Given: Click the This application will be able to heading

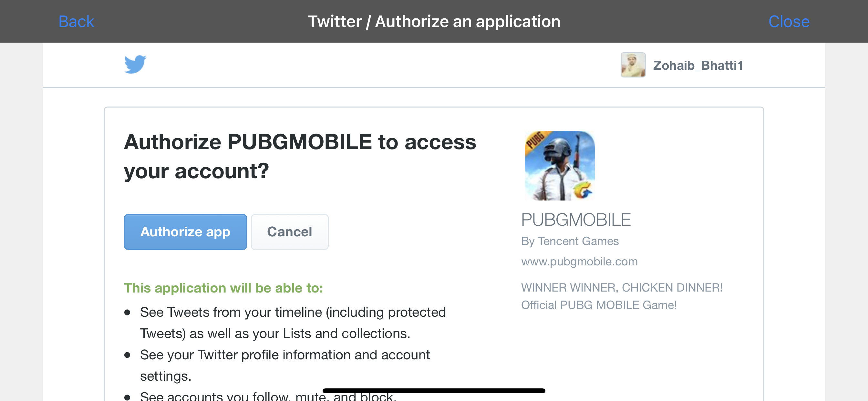Looking at the screenshot, I should [x=223, y=288].
